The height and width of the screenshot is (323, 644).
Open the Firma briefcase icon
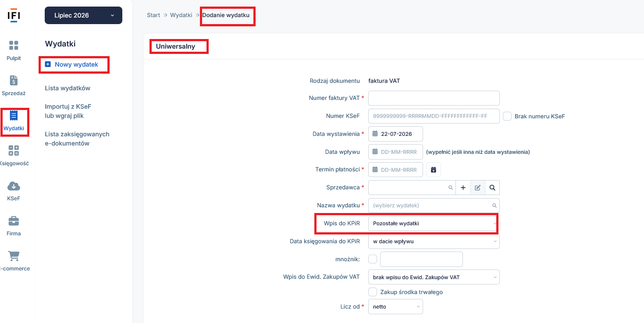pos(14,221)
